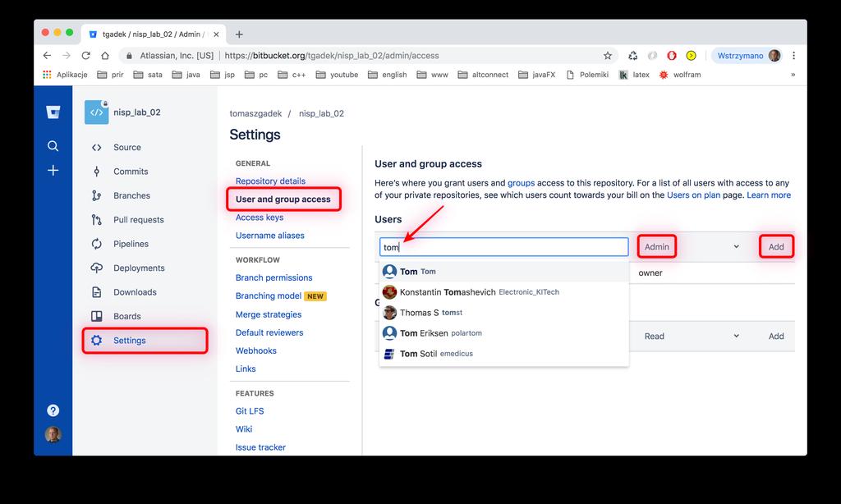Open Default reviewers settings
Image resolution: width=841 pixels, height=504 pixels.
point(269,332)
